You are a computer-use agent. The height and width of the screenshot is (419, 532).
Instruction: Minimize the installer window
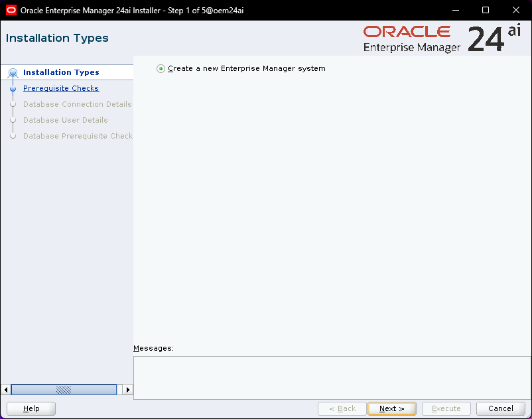(455, 10)
